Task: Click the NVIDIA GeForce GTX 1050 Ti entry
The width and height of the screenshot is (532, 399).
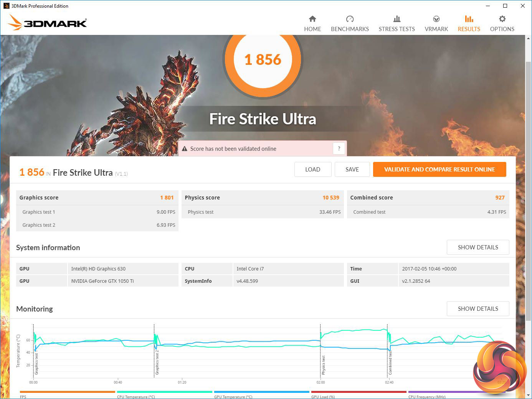Action: click(102, 281)
